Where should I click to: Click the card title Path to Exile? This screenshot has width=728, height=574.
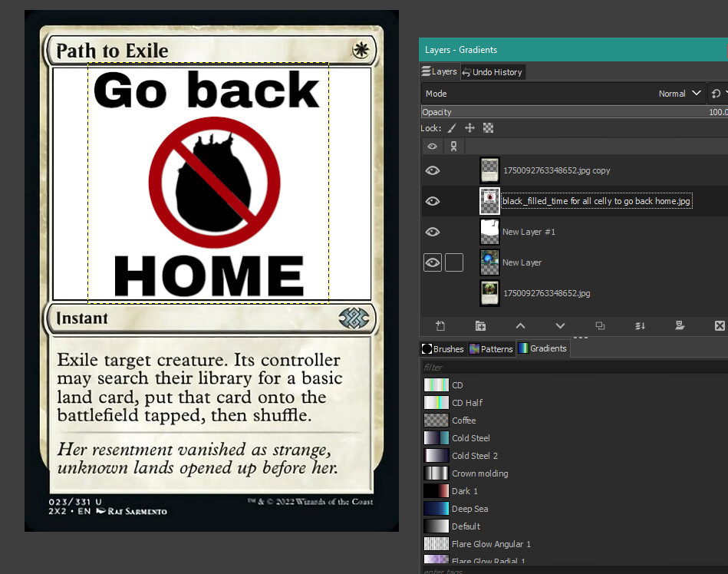(112, 51)
